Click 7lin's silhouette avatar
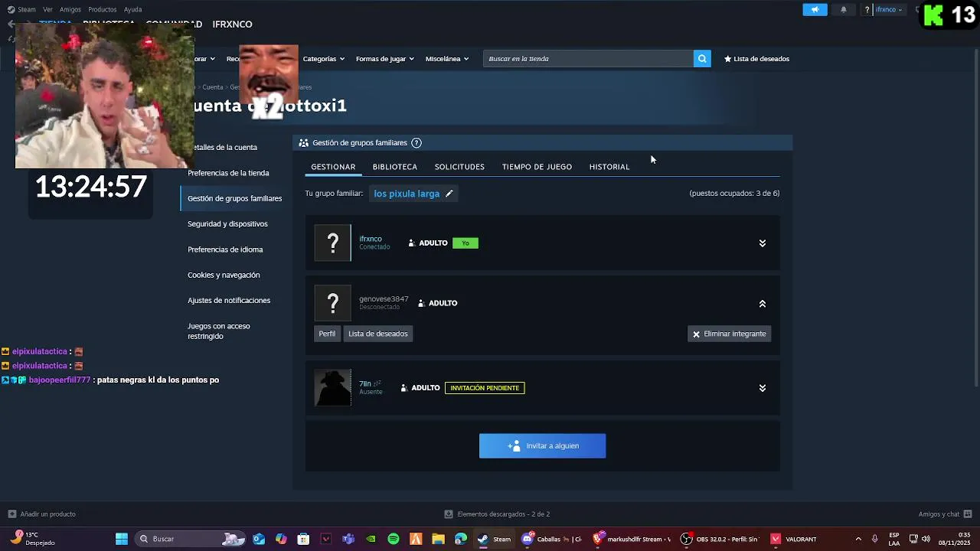Image resolution: width=980 pixels, height=551 pixels. [333, 388]
